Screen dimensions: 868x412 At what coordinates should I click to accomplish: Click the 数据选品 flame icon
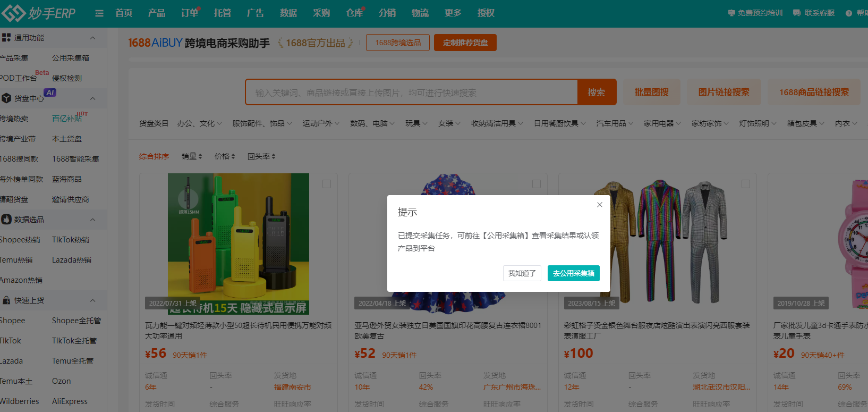coord(6,220)
